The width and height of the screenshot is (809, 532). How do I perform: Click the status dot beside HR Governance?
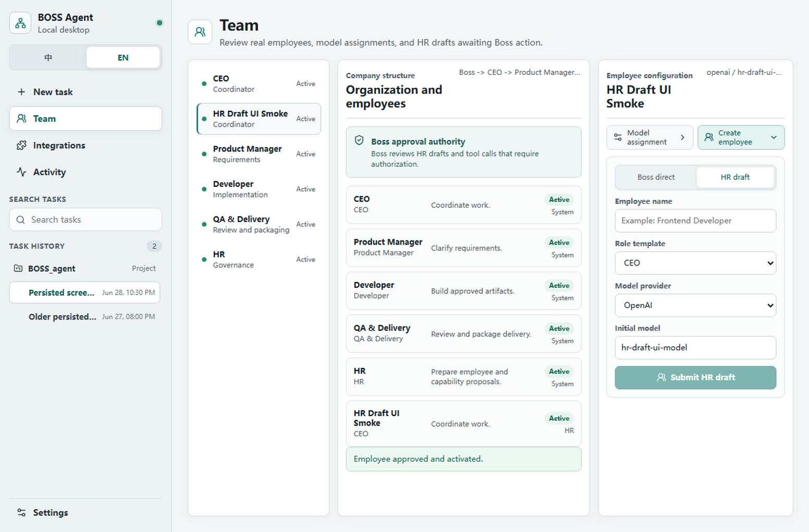pyautogui.click(x=204, y=259)
